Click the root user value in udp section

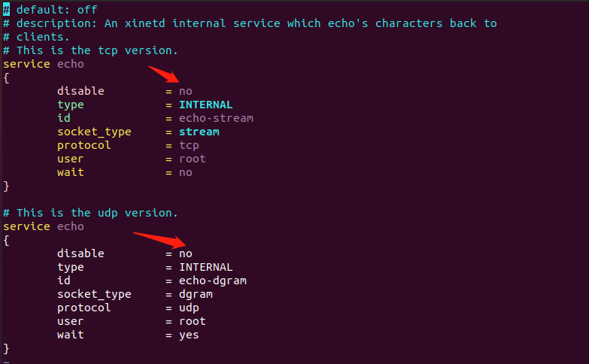(x=192, y=321)
